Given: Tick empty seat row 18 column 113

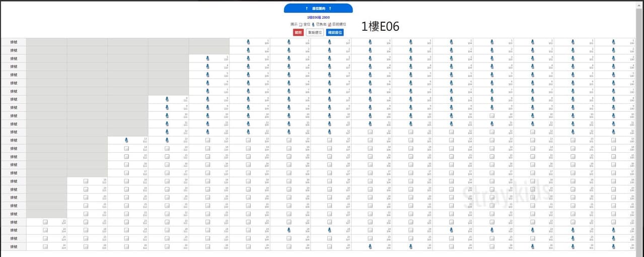Looking at the screenshot, I should click(86, 181).
